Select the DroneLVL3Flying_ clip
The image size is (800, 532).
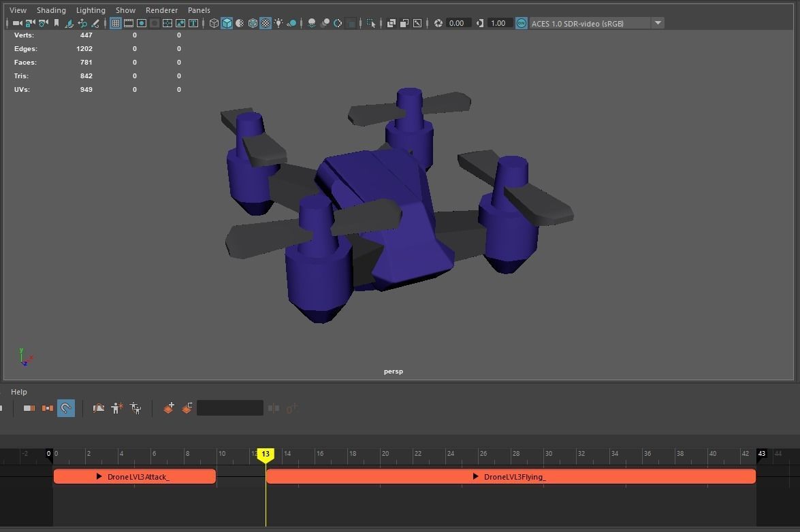pos(511,476)
